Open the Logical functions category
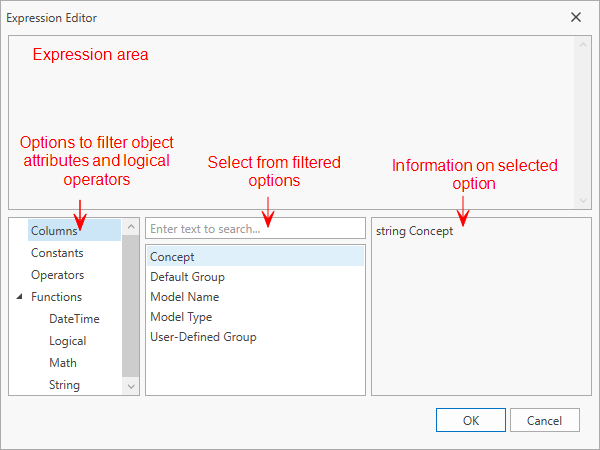Image resolution: width=600 pixels, height=450 pixels. pos(68,341)
